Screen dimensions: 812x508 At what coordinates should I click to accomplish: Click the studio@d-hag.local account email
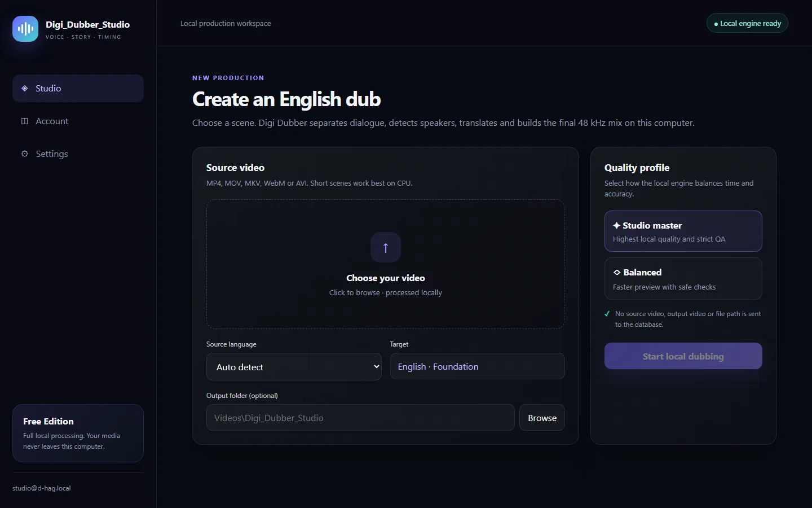tap(42, 488)
